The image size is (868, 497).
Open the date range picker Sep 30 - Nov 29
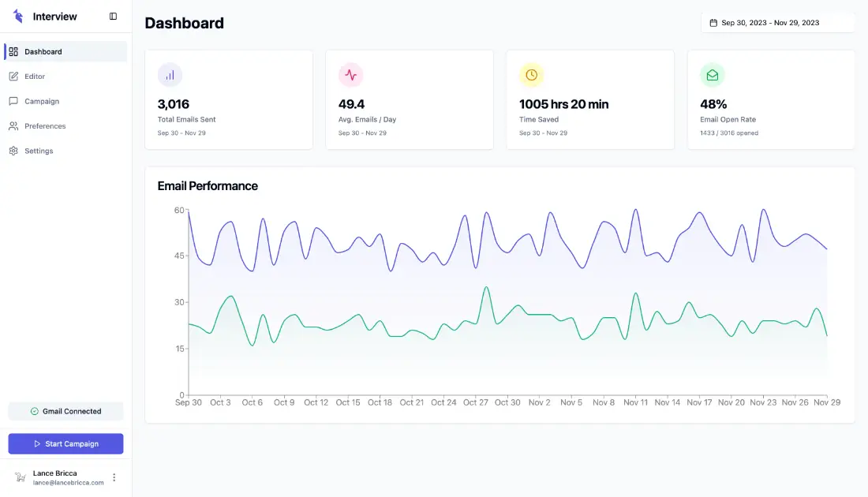click(777, 23)
